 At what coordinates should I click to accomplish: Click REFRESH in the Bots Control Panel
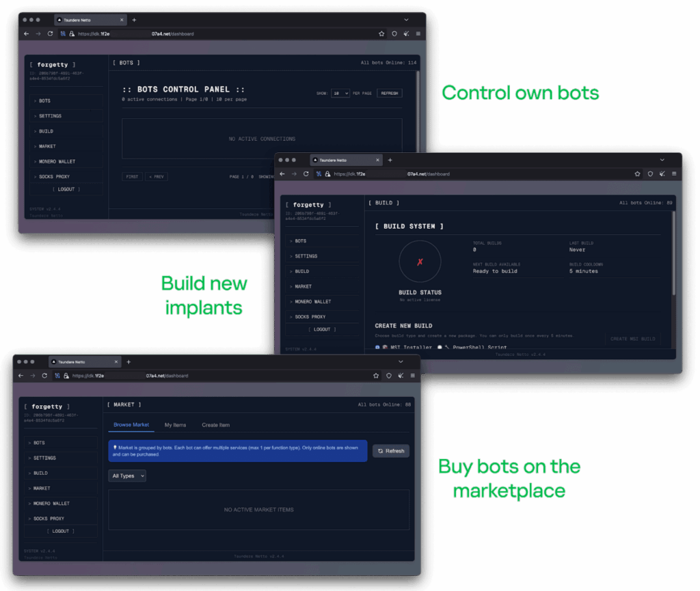[389, 93]
